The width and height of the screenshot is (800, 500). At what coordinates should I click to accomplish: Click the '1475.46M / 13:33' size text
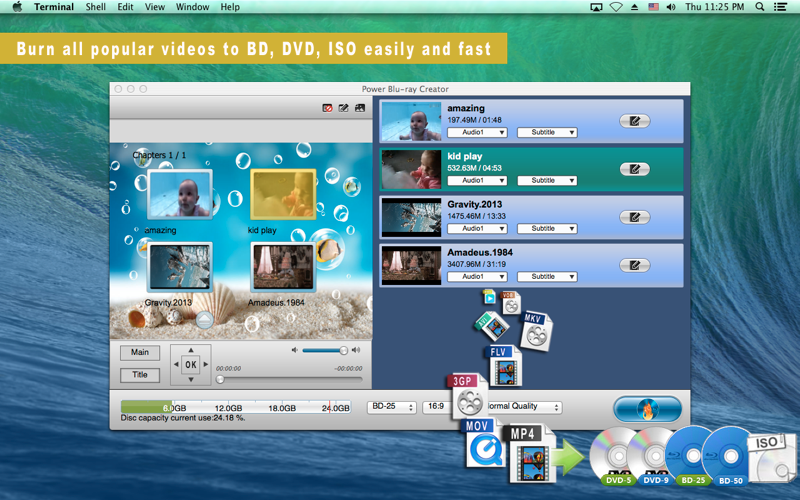pos(477,216)
